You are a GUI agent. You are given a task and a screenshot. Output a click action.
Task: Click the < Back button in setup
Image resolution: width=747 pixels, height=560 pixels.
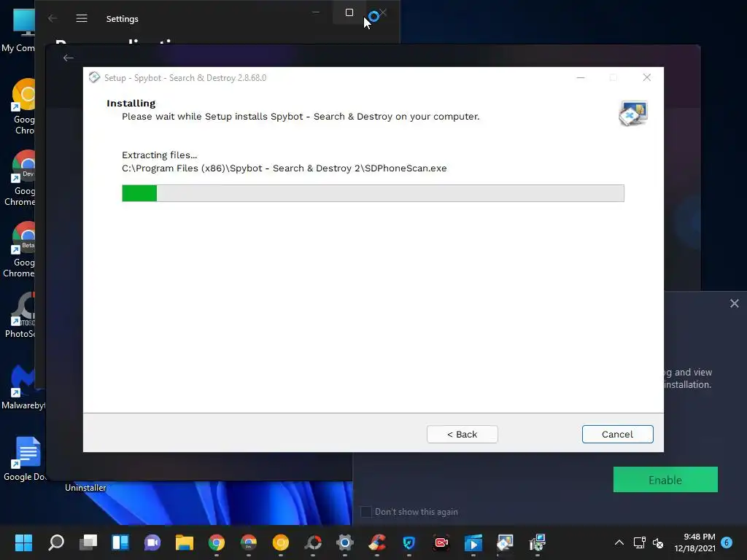[x=462, y=435]
